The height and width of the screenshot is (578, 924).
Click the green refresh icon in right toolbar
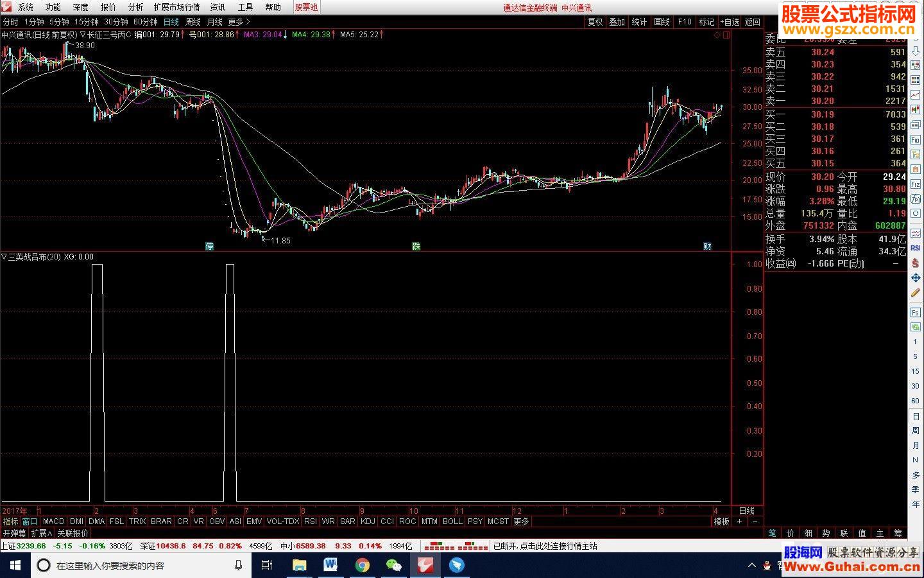pos(916,327)
